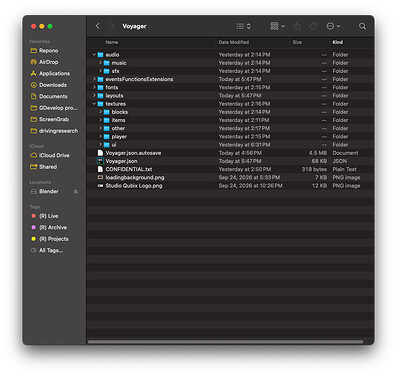Image resolution: width=396 pixels, height=375 pixels.
Task: Click the "Plain Text" kind cell
Action: click(x=344, y=169)
